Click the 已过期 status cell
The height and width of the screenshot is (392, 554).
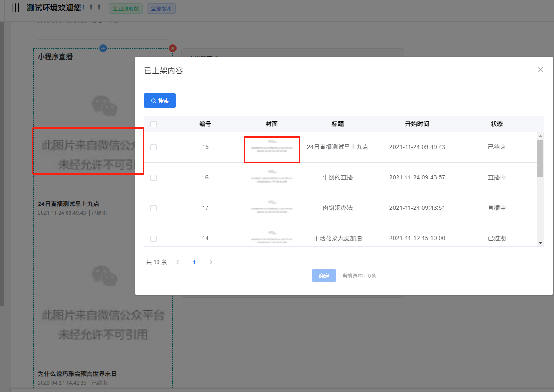pyautogui.click(x=497, y=238)
